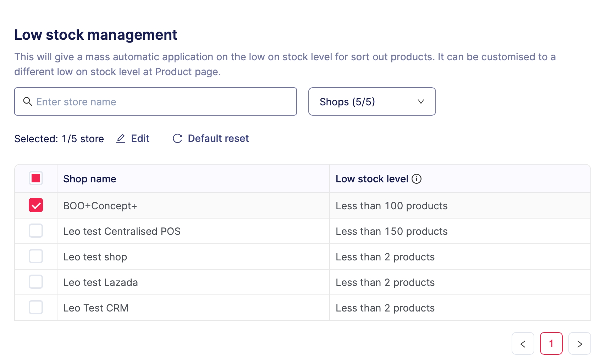
Task: Click the Edit text link
Action: [140, 138]
